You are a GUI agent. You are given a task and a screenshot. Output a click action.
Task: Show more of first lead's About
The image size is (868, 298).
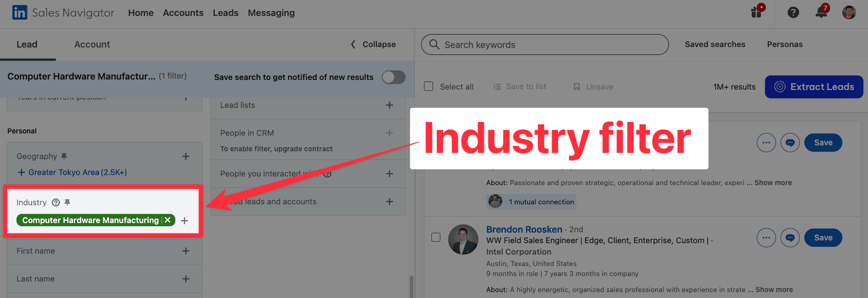pyautogui.click(x=773, y=183)
